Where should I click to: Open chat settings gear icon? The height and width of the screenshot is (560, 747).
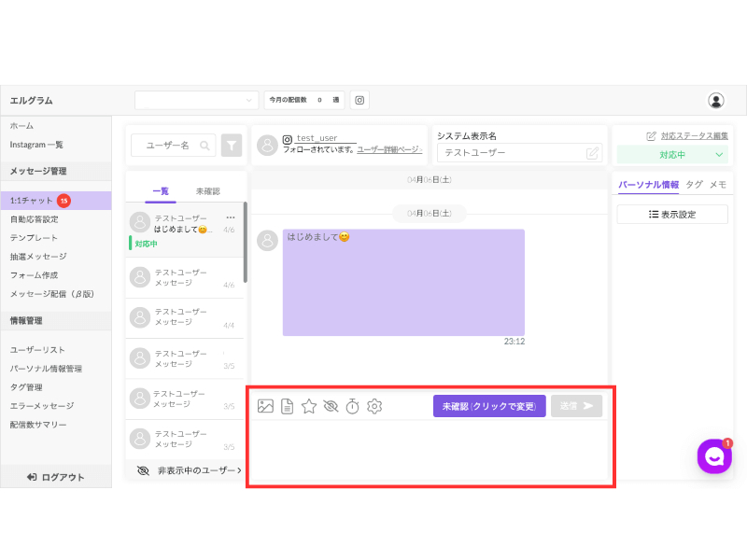374,406
